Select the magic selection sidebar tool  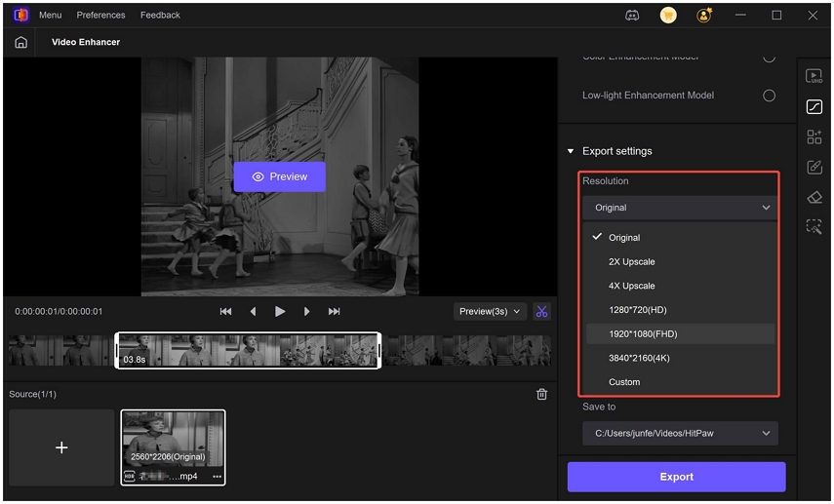[814, 227]
